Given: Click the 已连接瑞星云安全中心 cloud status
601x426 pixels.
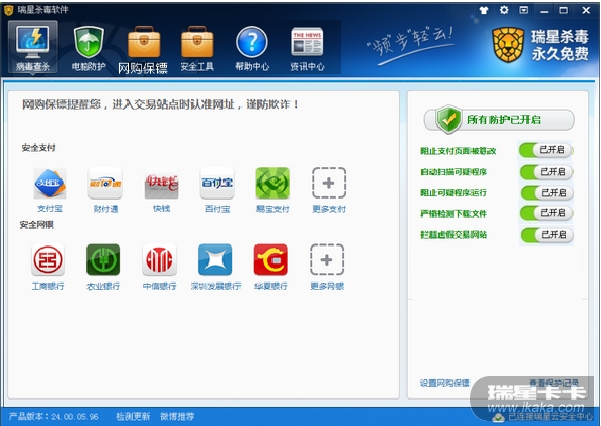Looking at the screenshot, I should (x=545, y=417).
